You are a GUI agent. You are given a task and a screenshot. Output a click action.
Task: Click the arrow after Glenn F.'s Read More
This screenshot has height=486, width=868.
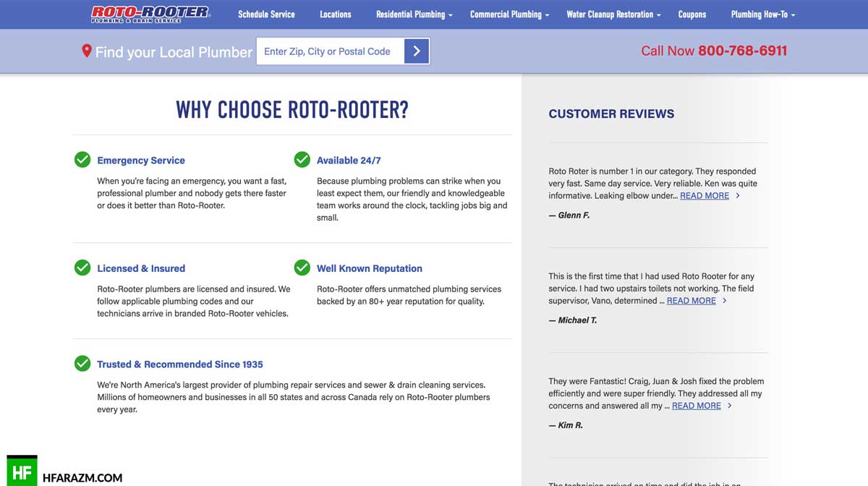(738, 196)
